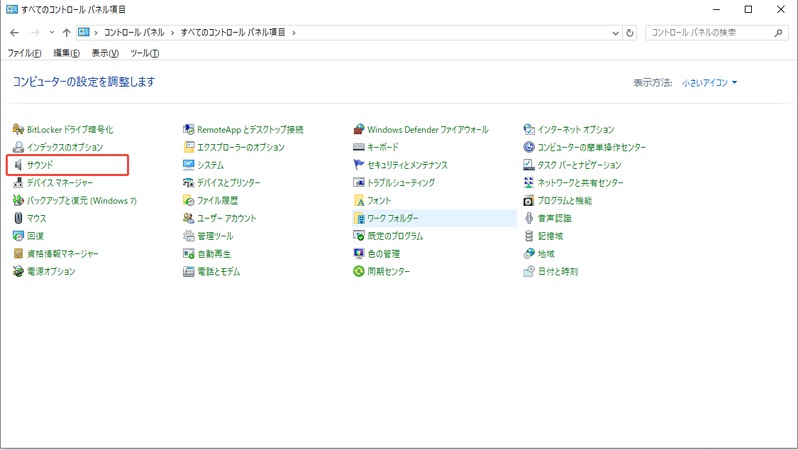Open the 自動再生 link
Screen dimensions: 798x450
[214, 254]
